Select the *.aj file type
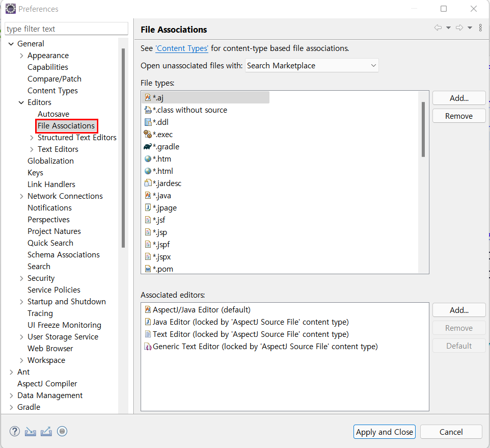490x448 pixels. (206, 97)
